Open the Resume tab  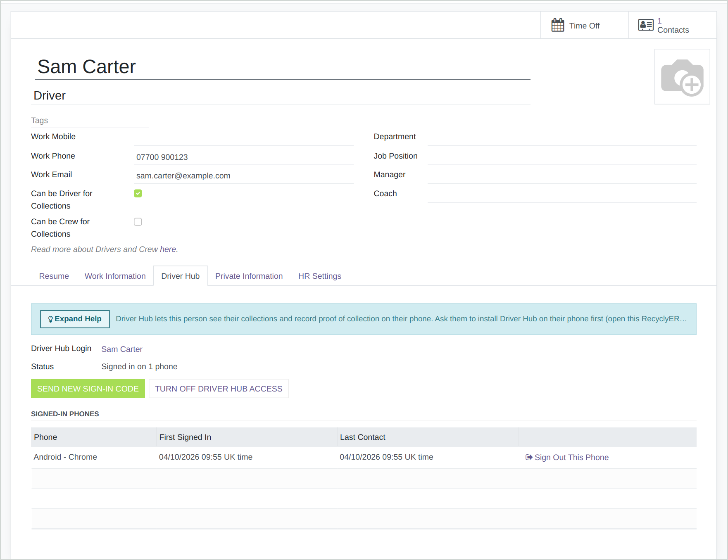[54, 276]
